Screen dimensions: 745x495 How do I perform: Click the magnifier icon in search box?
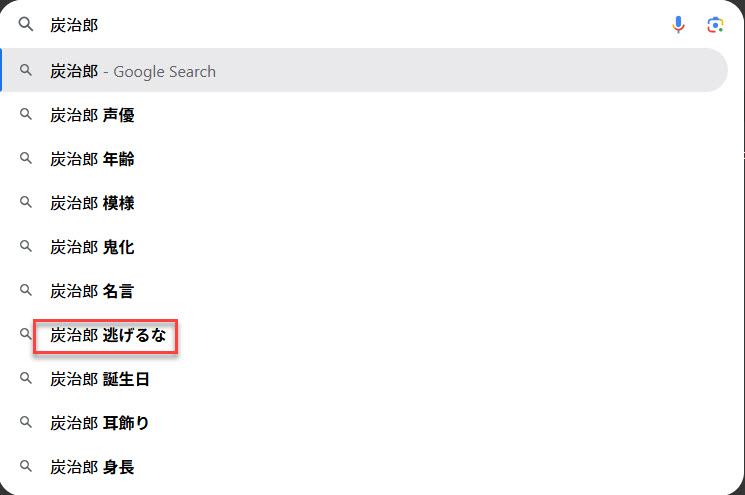coord(26,25)
